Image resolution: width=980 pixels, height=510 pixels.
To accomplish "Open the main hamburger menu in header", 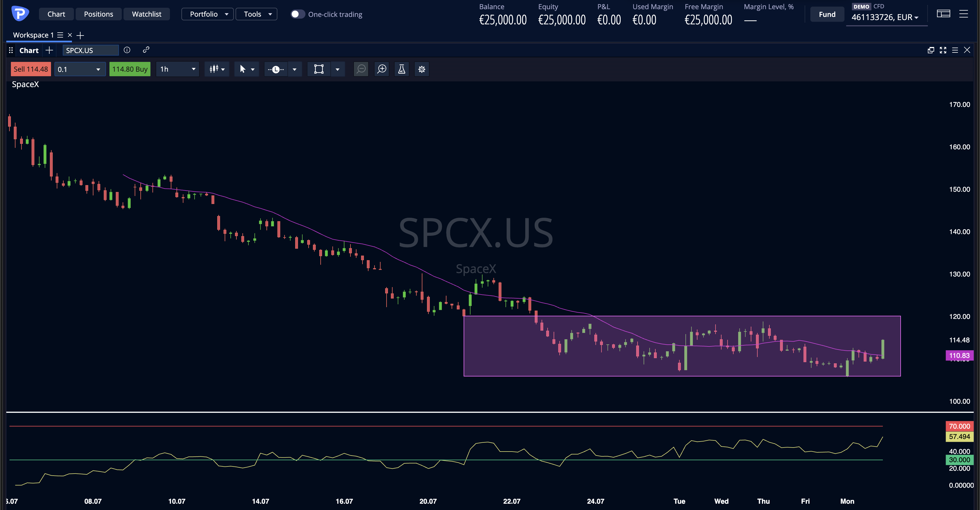I will click(x=964, y=14).
